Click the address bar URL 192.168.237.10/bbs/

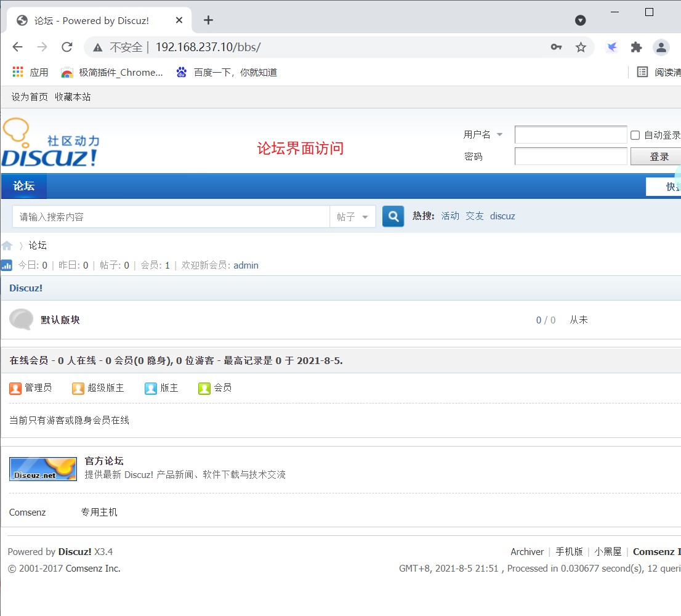(208, 47)
